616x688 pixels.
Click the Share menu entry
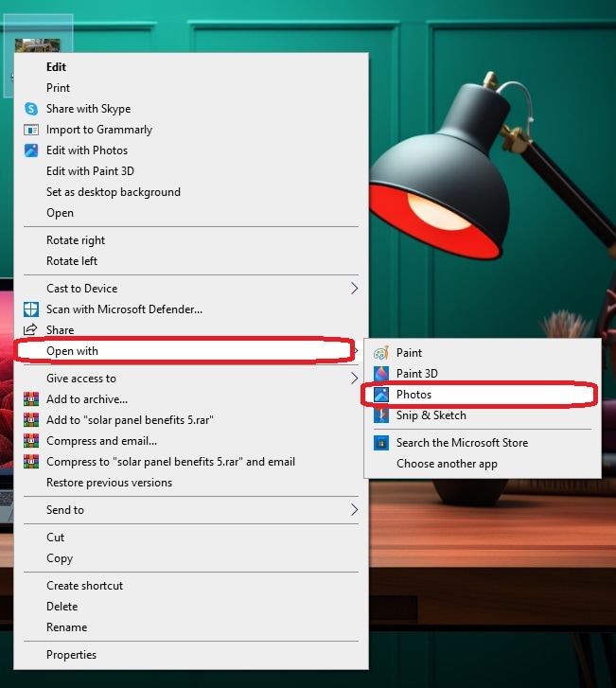pyautogui.click(x=191, y=330)
